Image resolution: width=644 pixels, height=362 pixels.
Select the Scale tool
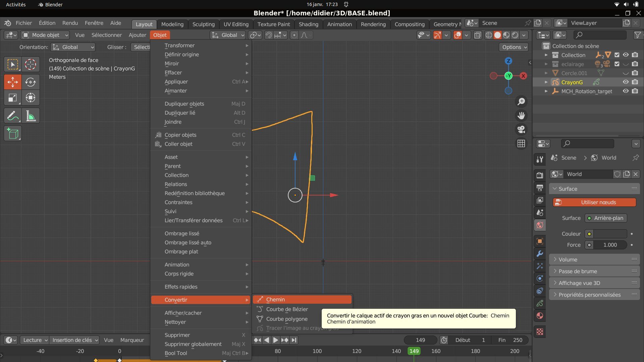coord(12,98)
